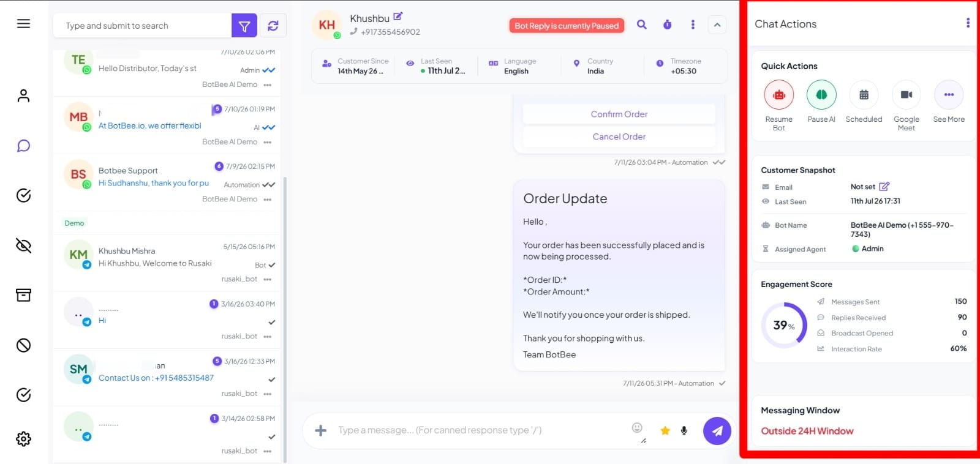
Task: Collapse the contact info header chevron
Action: tap(717, 25)
